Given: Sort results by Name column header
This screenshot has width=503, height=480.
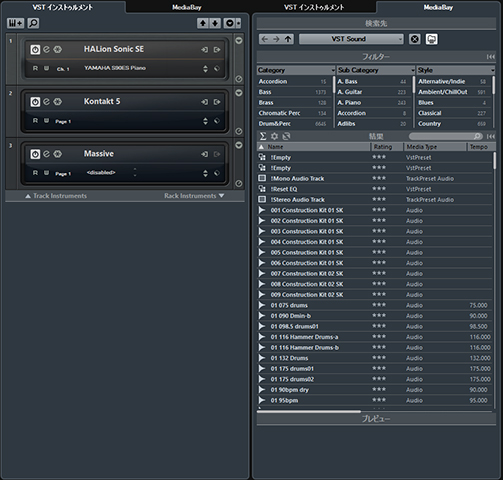Looking at the screenshot, I should (x=314, y=147).
